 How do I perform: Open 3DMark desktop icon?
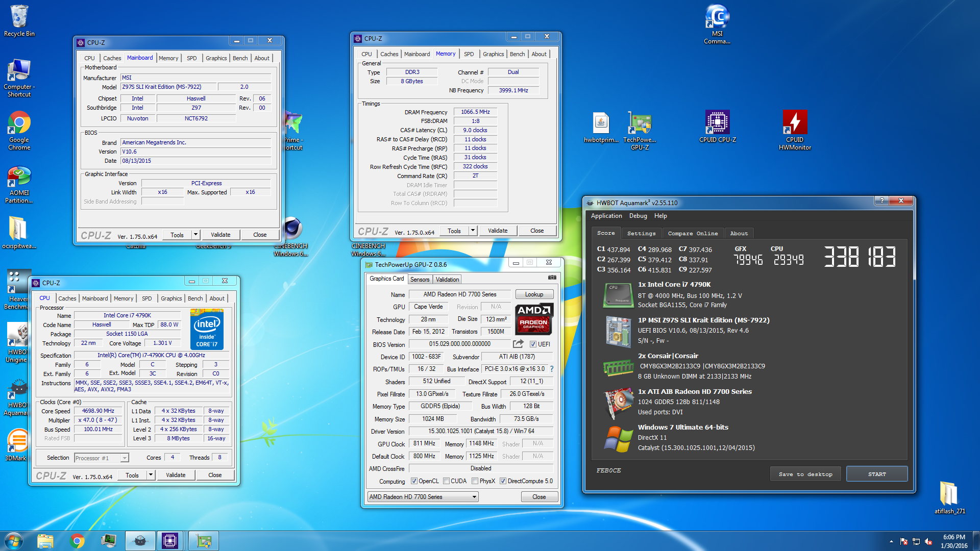[16, 445]
